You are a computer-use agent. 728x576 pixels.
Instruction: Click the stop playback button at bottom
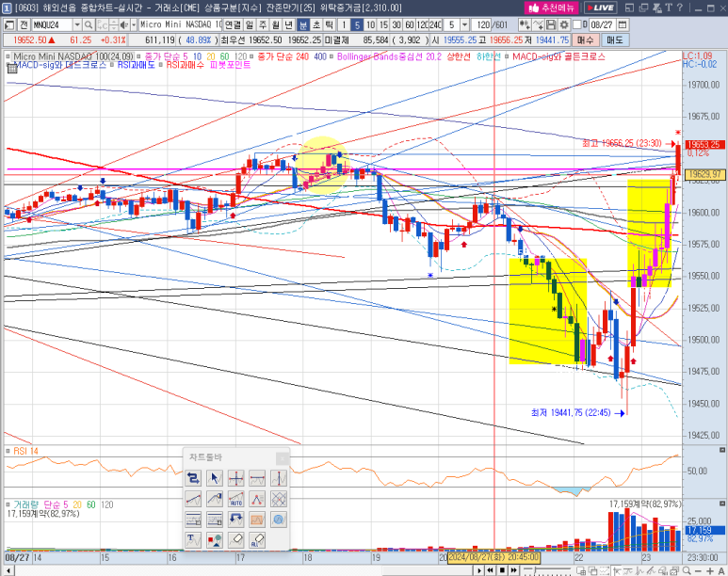tap(502, 570)
